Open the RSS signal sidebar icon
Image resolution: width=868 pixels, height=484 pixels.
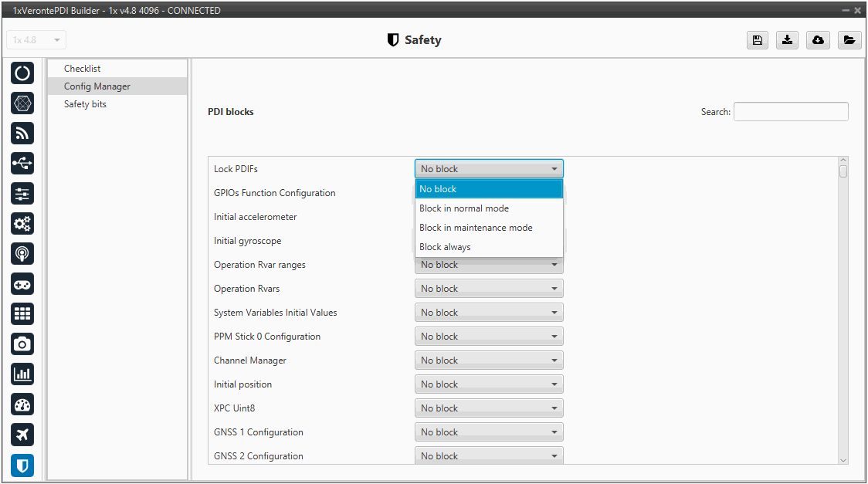[22, 133]
